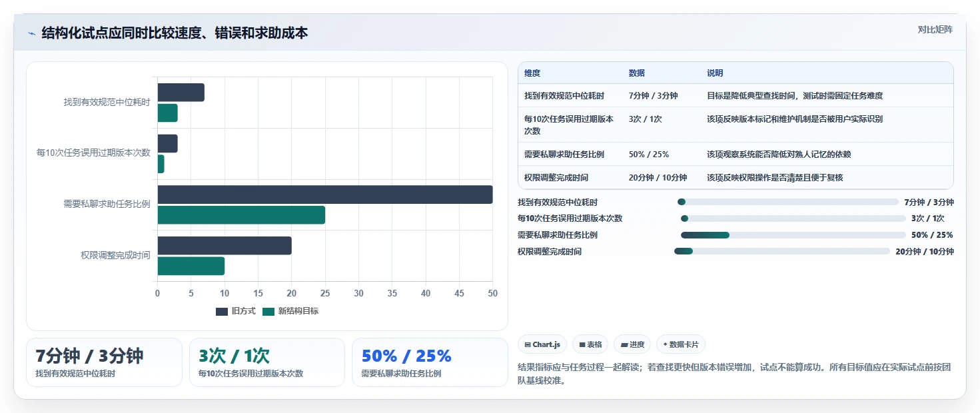Open the 3次 / 1次 data card
This screenshot has height=413, width=980.
point(267,362)
